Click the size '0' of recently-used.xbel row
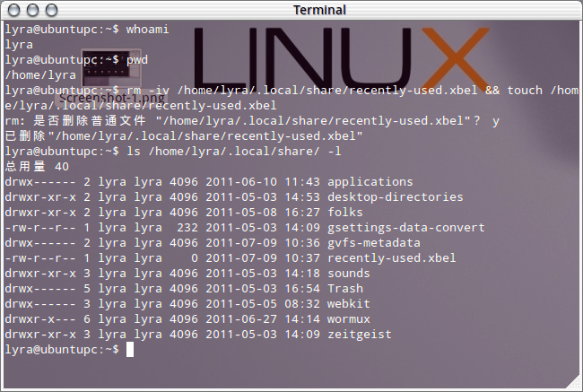Screen dimensions: 583x392 pyautogui.click(x=195, y=258)
